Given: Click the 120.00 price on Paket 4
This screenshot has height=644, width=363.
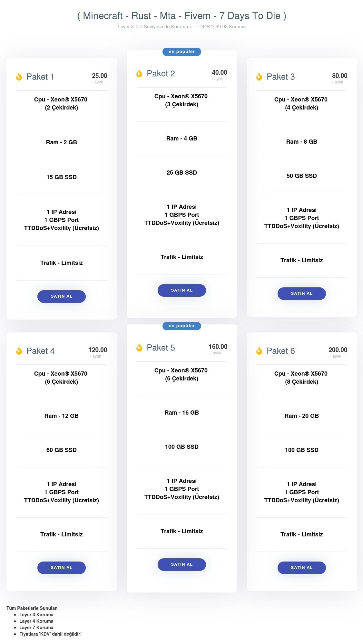Looking at the screenshot, I should 98,350.
